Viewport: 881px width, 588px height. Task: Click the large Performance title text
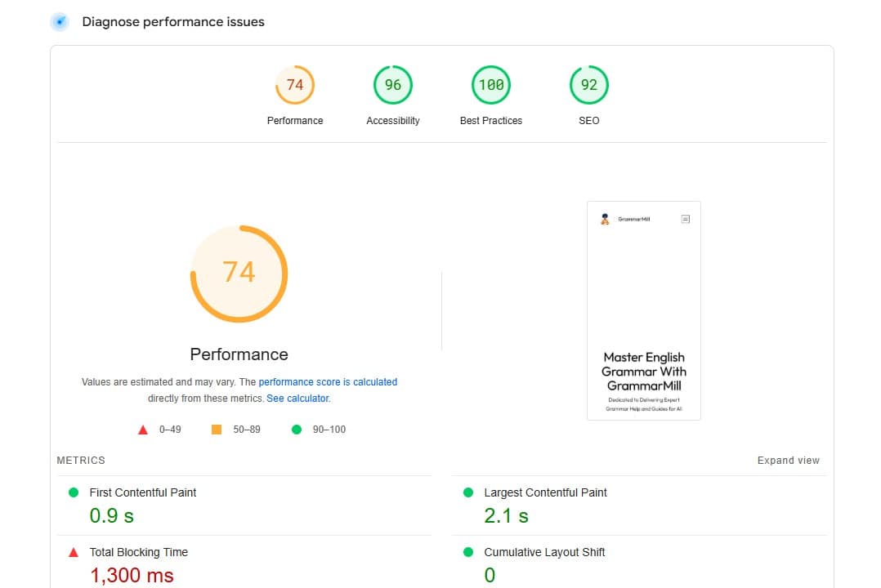point(239,354)
